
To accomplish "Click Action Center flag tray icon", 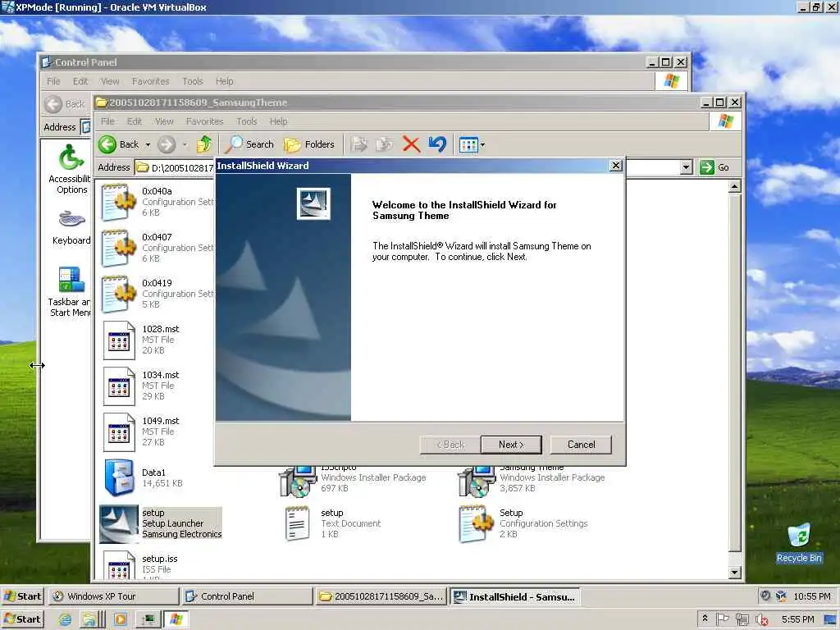I will 722,619.
